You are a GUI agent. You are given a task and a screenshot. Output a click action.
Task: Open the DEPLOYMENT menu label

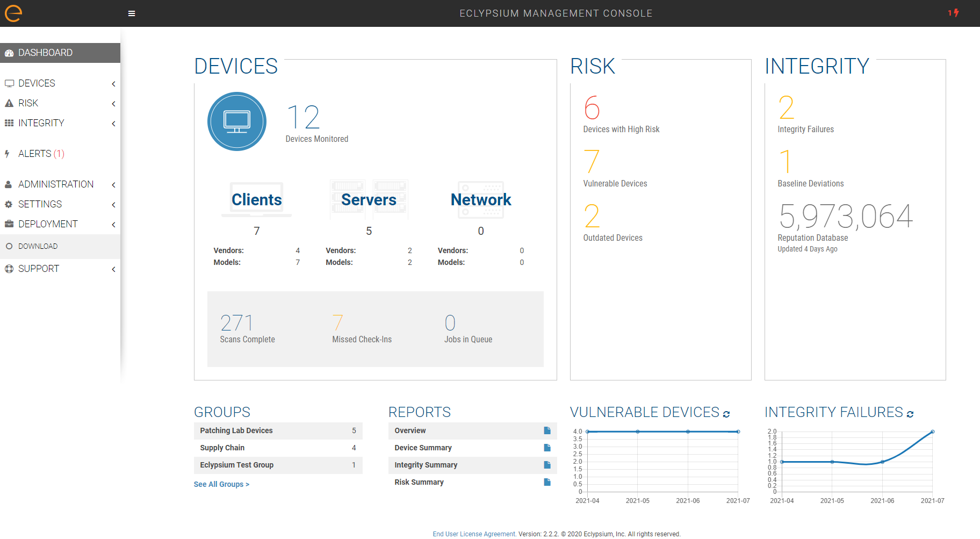[48, 224]
